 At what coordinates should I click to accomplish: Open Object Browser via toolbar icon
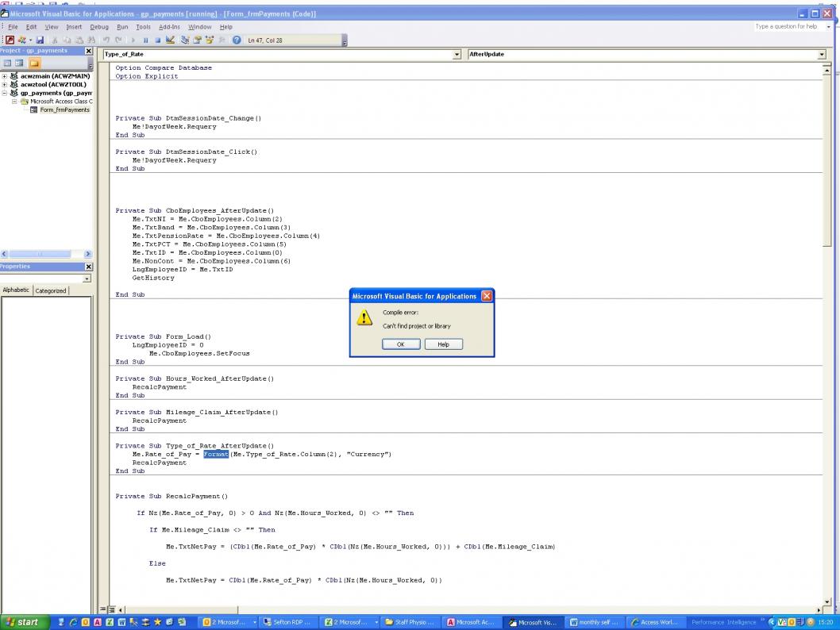point(210,40)
